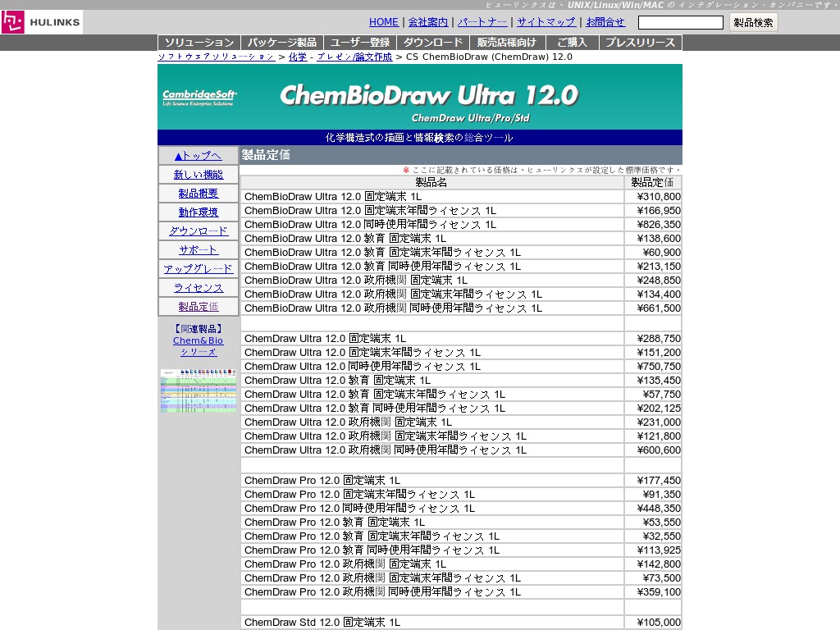Select row ChemDraw Ultra 12.0 固定端末 1L
The height and width of the screenshot is (630, 840).
coord(431,339)
